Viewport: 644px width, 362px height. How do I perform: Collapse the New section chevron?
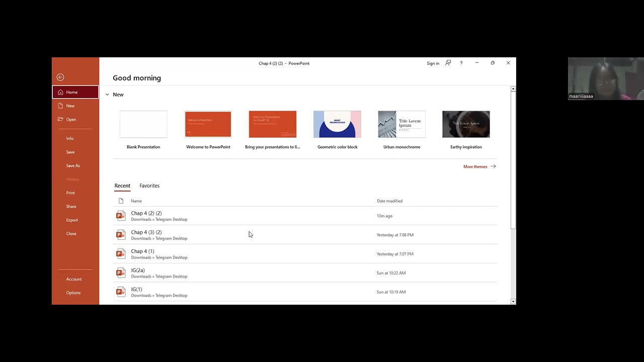[x=107, y=95]
